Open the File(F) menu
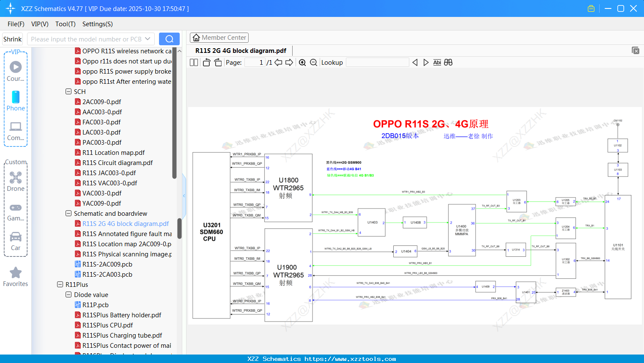Viewport: 644px width, 363px height. [x=16, y=24]
